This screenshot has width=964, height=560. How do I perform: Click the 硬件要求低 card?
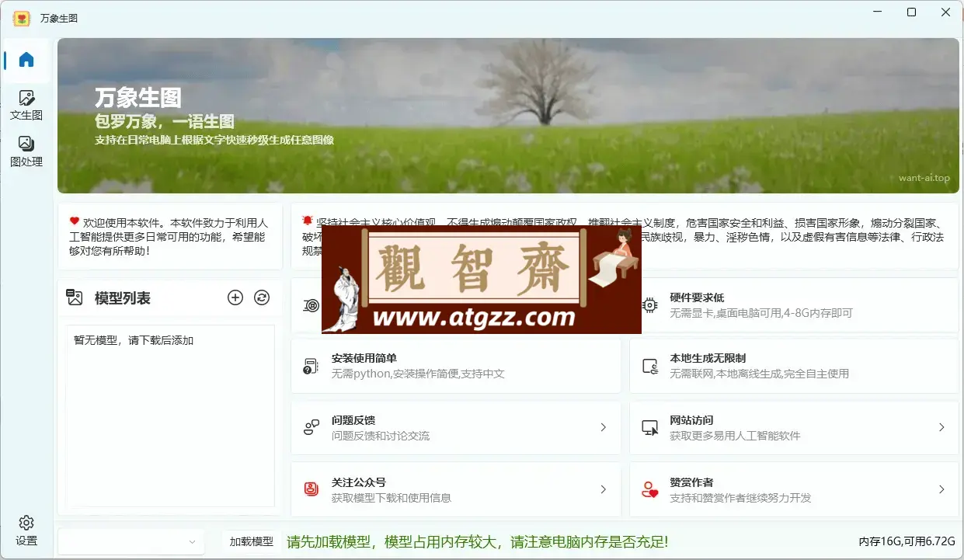(x=794, y=304)
